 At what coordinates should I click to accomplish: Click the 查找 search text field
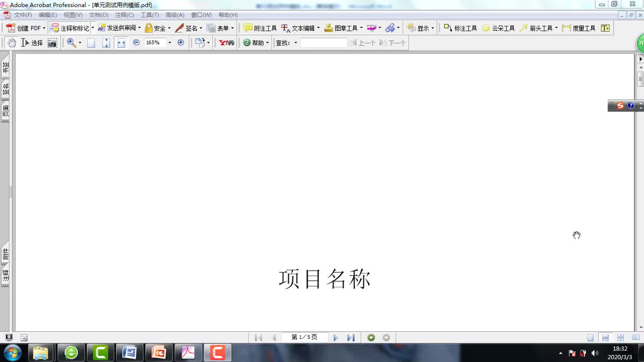[x=324, y=43]
